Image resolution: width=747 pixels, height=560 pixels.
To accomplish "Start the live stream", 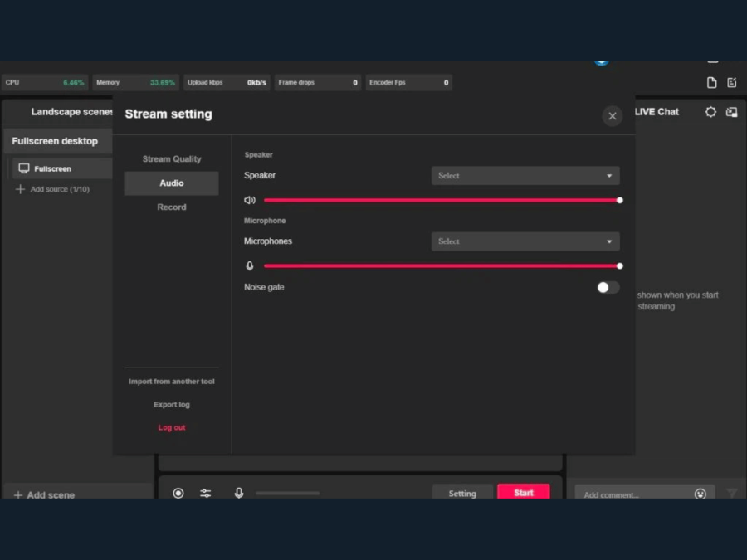I will click(x=523, y=492).
